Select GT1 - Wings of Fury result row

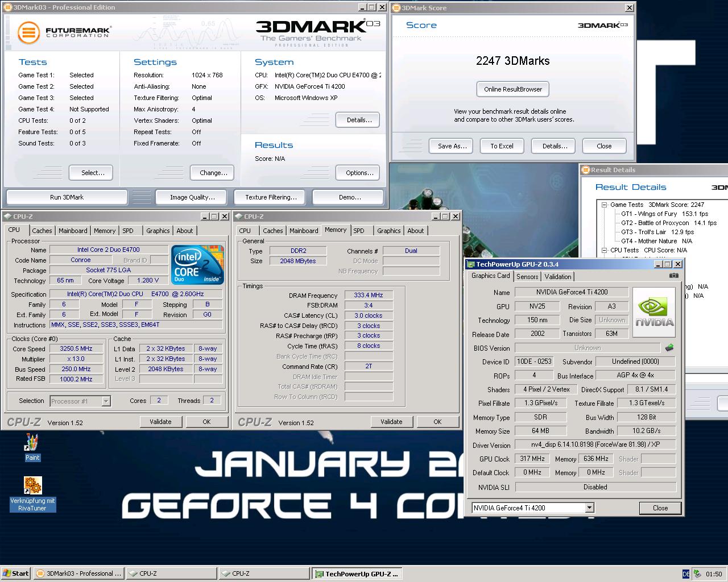pyautogui.click(x=664, y=214)
